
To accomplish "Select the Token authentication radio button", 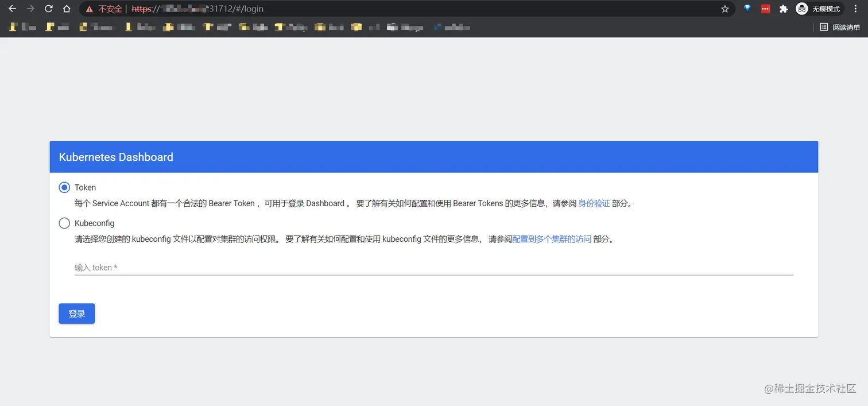I will pyautogui.click(x=64, y=187).
